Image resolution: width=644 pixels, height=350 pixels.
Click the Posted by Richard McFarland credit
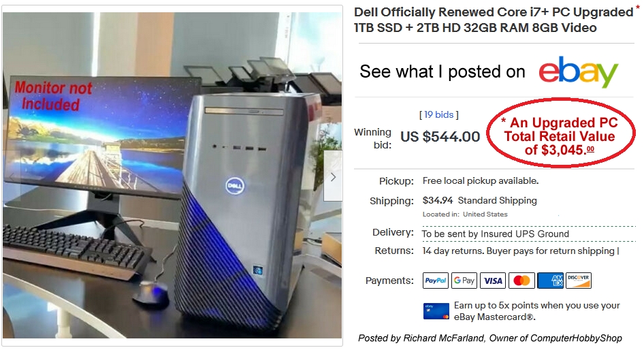coord(490,338)
